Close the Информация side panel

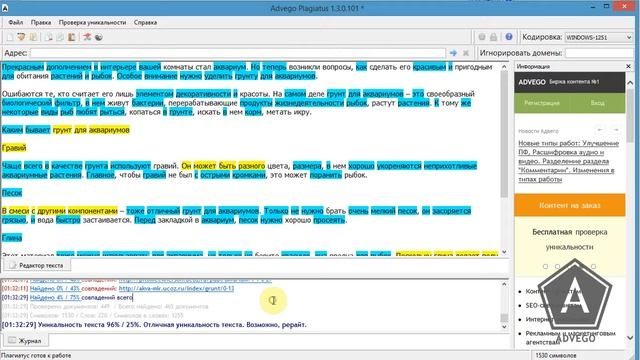pyautogui.click(x=629, y=66)
